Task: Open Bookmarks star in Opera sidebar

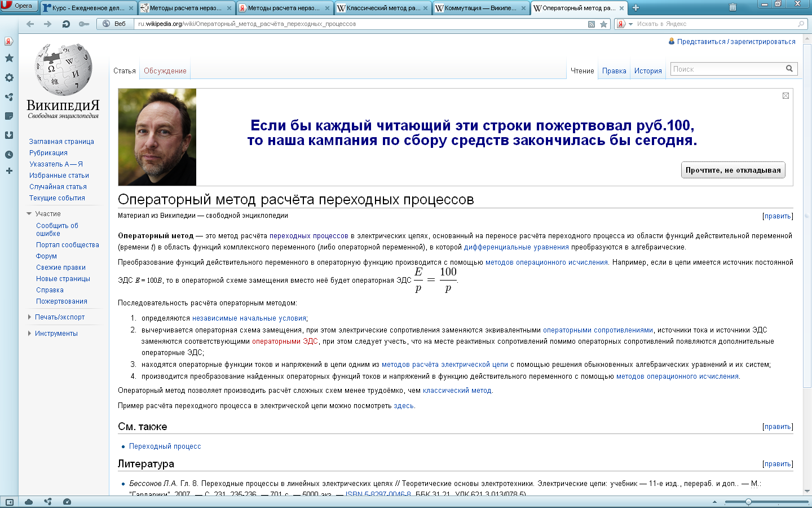Action: (9, 58)
